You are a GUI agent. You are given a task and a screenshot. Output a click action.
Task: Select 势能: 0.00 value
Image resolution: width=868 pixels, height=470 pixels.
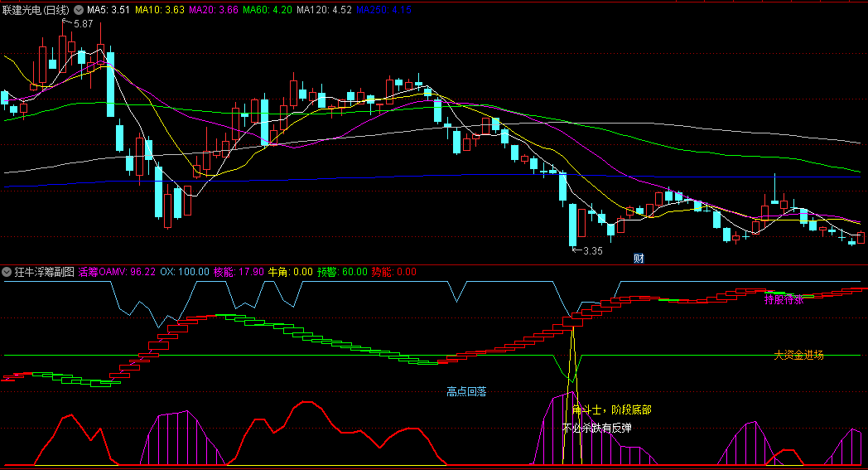pos(393,272)
